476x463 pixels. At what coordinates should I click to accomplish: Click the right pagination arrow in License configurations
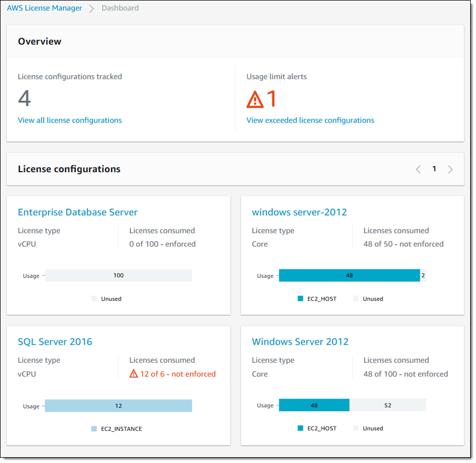pyautogui.click(x=450, y=169)
